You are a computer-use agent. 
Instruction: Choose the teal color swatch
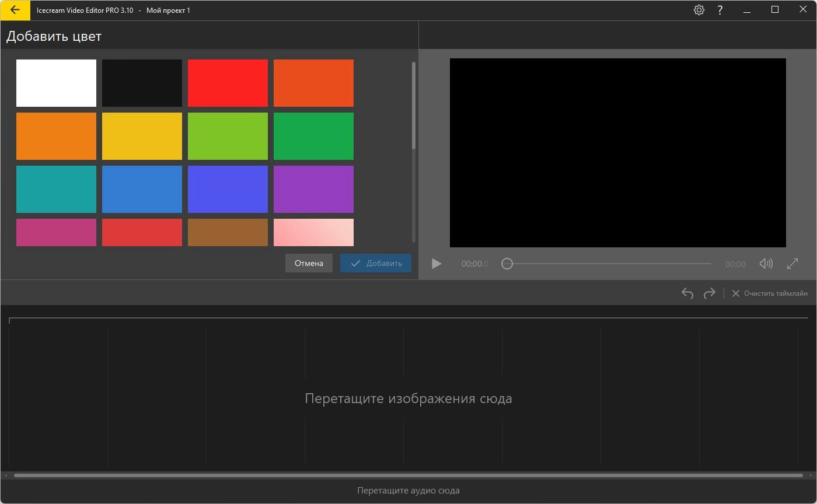(56, 189)
